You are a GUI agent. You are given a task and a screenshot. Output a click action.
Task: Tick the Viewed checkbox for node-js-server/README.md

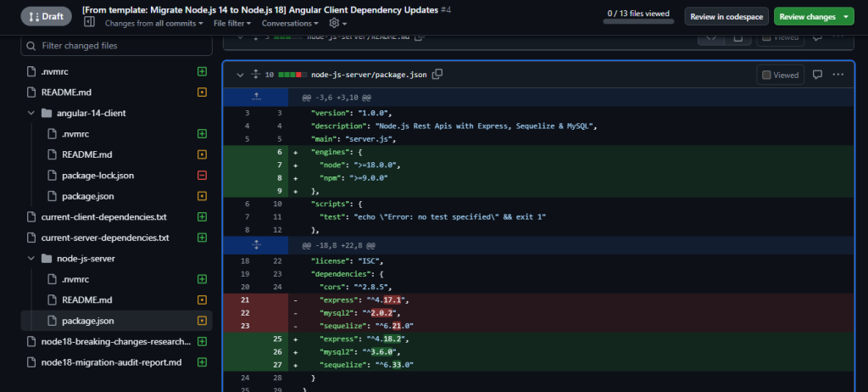pyautogui.click(x=766, y=38)
